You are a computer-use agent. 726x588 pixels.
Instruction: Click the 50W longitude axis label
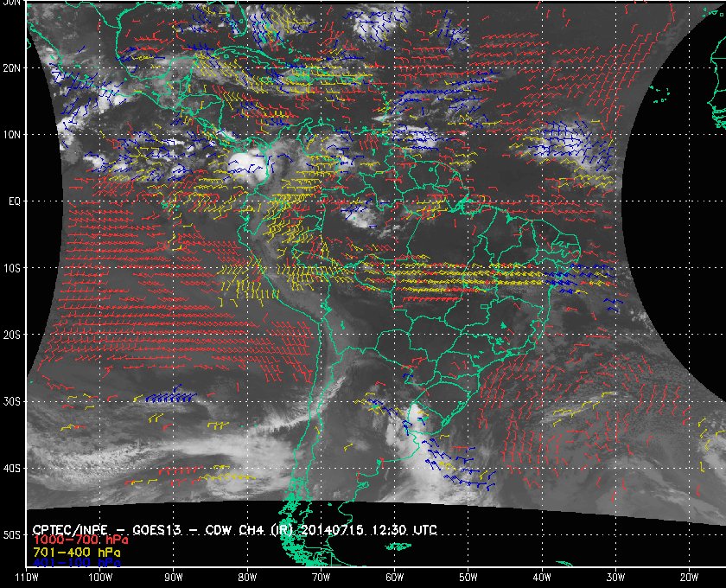point(468,578)
